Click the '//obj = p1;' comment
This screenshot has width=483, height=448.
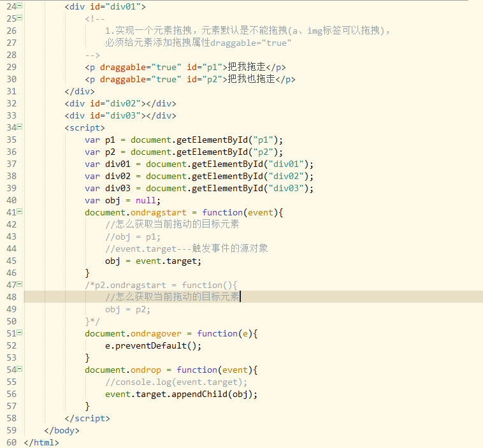pyautogui.click(x=133, y=237)
